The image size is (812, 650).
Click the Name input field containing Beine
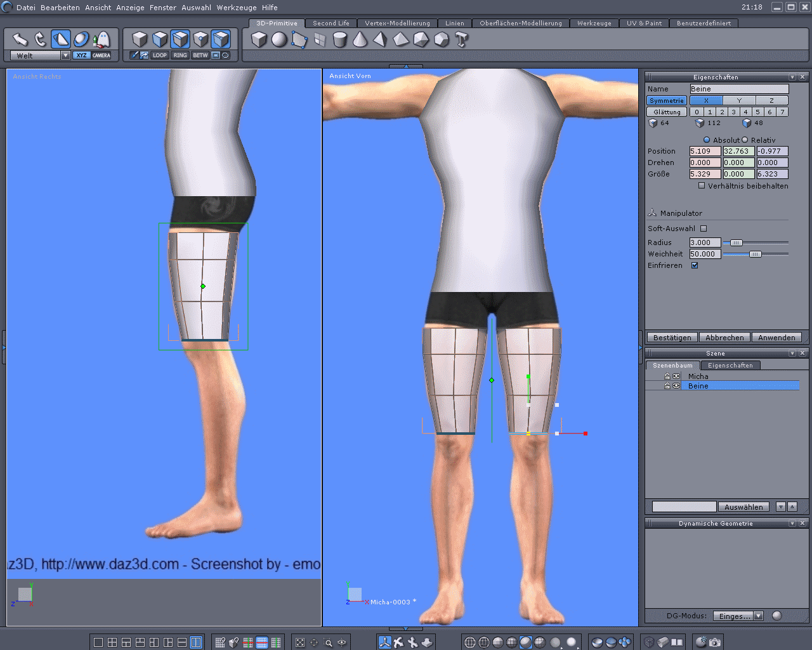pyautogui.click(x=739, y=89)
